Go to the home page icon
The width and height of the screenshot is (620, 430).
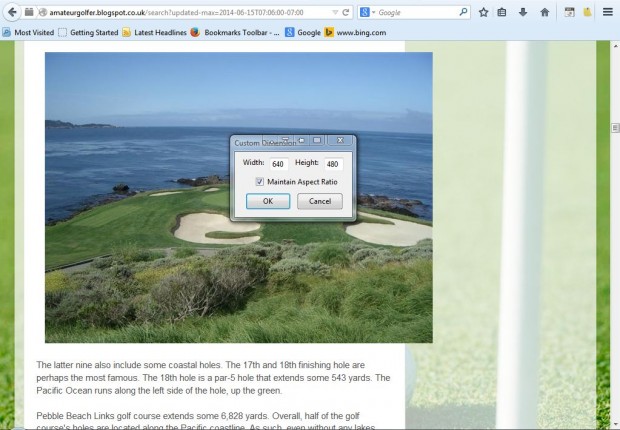tap(545, 13)
